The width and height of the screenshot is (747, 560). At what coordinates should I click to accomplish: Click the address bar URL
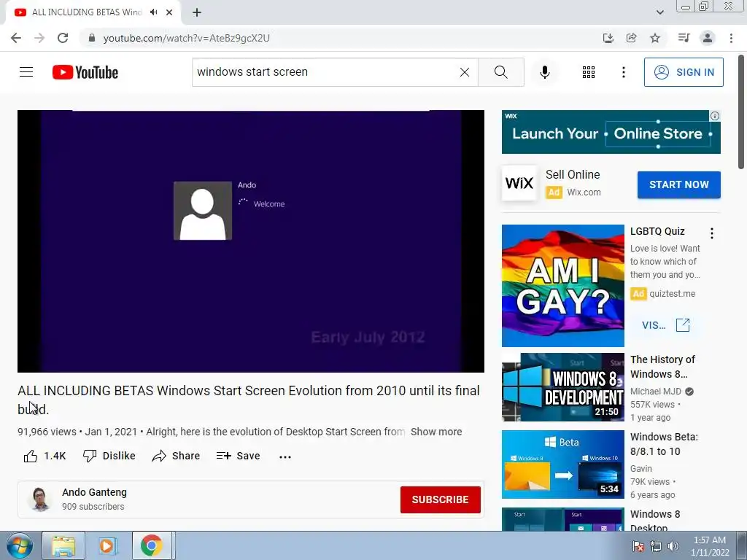pos(186,38)
